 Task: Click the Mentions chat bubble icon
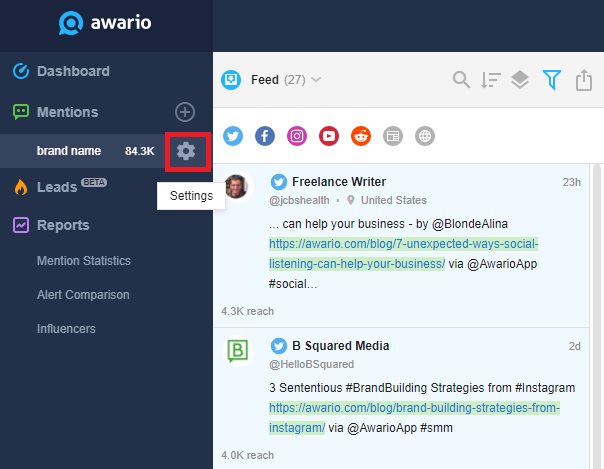click(x=21, y=112)
